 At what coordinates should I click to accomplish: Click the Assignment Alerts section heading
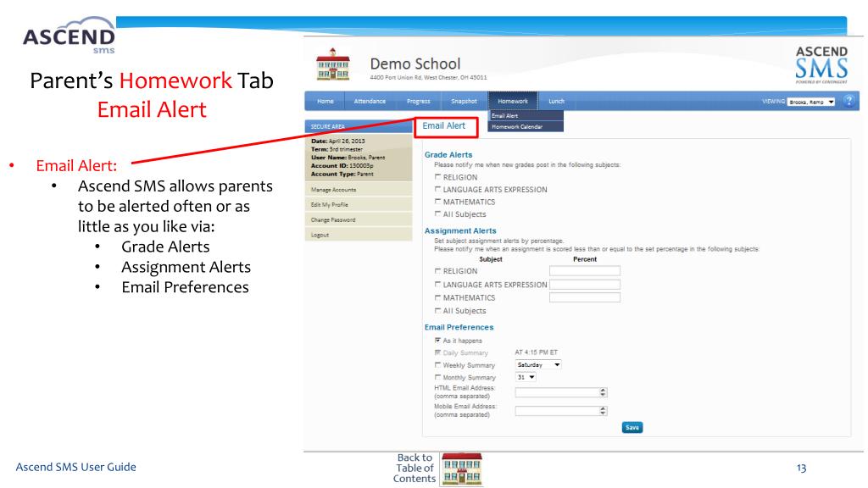coord(460,230)
